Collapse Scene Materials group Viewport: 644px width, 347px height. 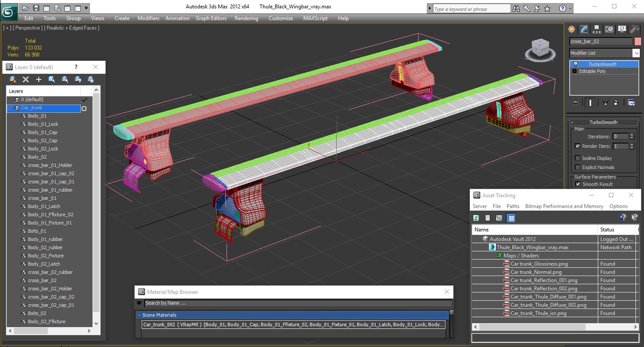coord(139,315)
